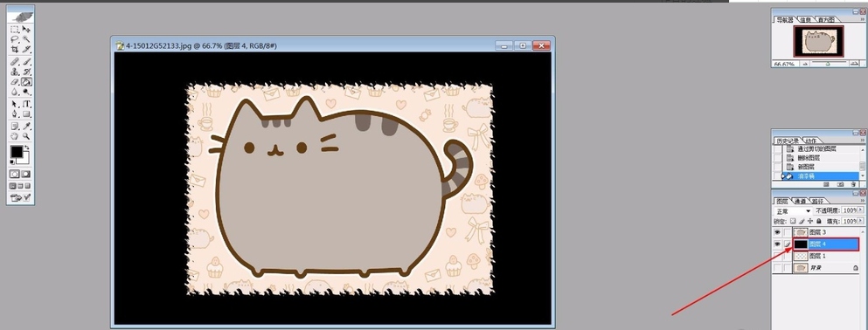Reset default foreground and background colors
The height and width of the screenshot is (330, 868).
pos(13,162)
